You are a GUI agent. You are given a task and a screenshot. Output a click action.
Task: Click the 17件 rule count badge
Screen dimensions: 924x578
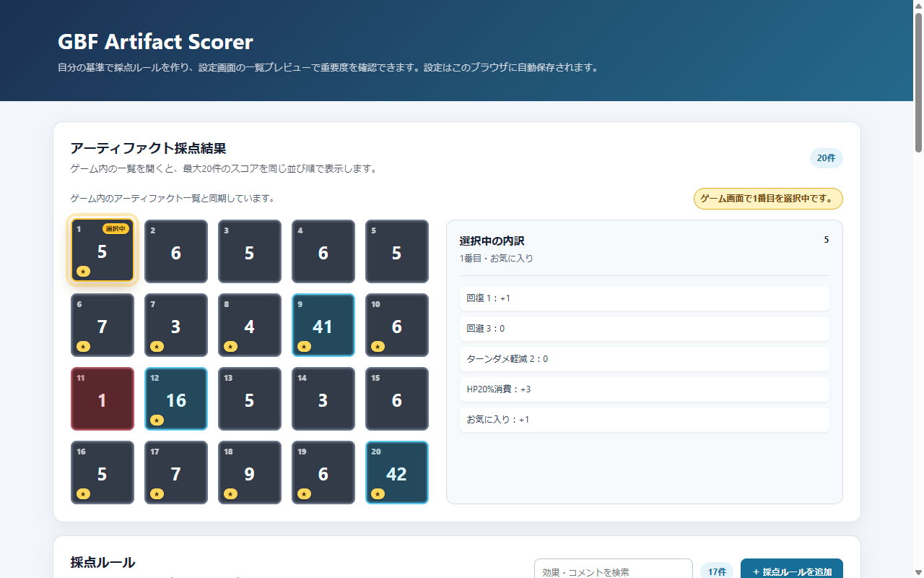click(717, 571)
